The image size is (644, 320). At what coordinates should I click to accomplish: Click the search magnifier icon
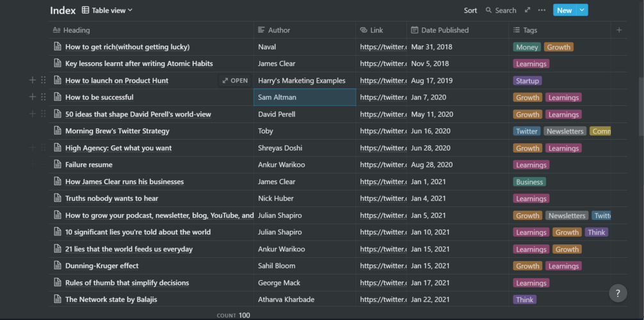point(489,10)
